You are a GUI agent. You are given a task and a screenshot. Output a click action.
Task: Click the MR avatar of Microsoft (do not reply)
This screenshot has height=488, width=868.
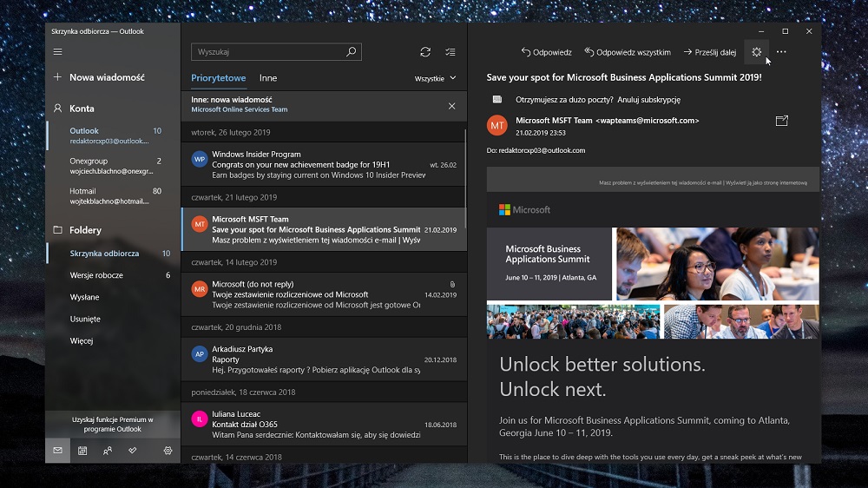pos(200,288)
